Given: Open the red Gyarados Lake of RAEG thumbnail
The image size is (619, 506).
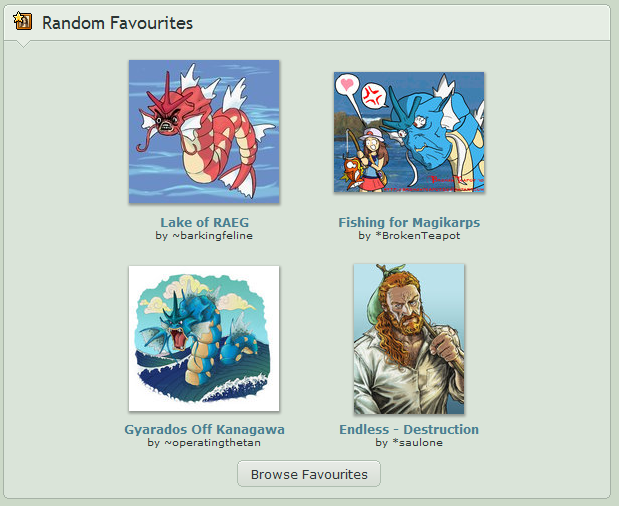Looking at the screenshot, I should pyautogui.click(x=204, y=131).
